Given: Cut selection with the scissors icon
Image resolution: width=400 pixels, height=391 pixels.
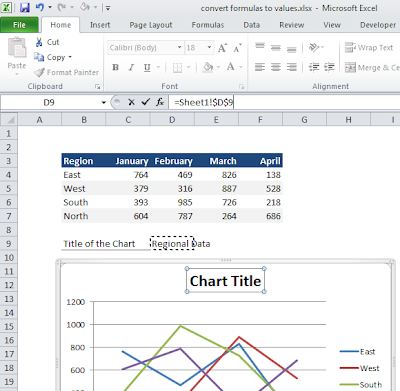Looking at the screenshot, I should 39,42.
